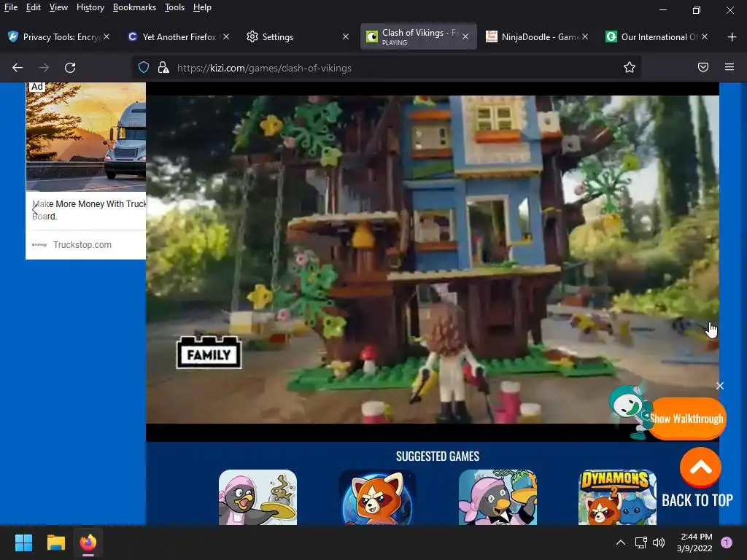
Task: Close the Our International Offices tab
Action: (x=705, y=36)
